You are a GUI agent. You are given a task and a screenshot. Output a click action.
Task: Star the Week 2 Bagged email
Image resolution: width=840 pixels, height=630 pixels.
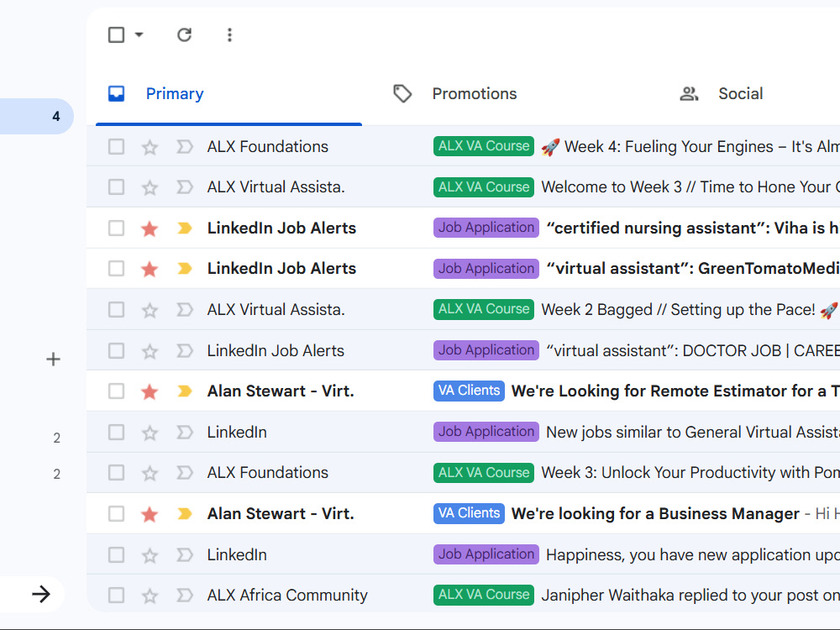point(150,310)
